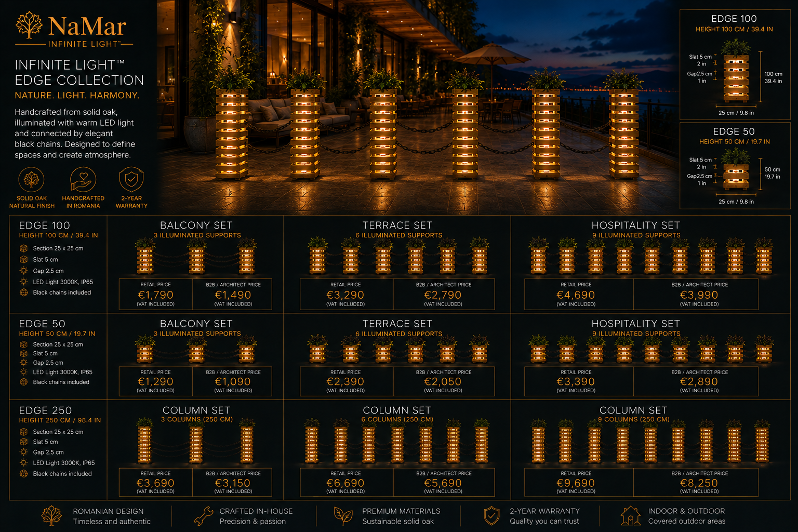Click the EDGE 50 Hospitality Set B2B price €2,890

pos(699,382)
